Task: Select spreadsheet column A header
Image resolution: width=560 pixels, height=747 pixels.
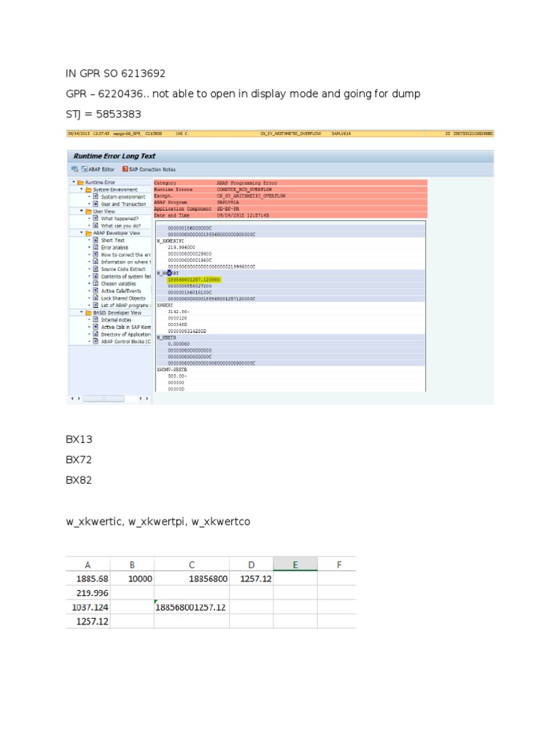Action: coord(87,565)
